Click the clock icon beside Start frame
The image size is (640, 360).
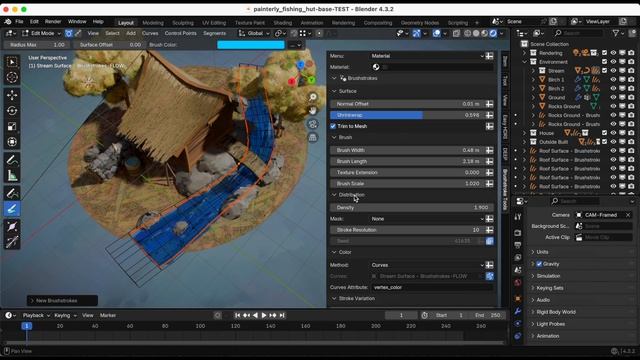pyautogui.click(x=424, y=316)
